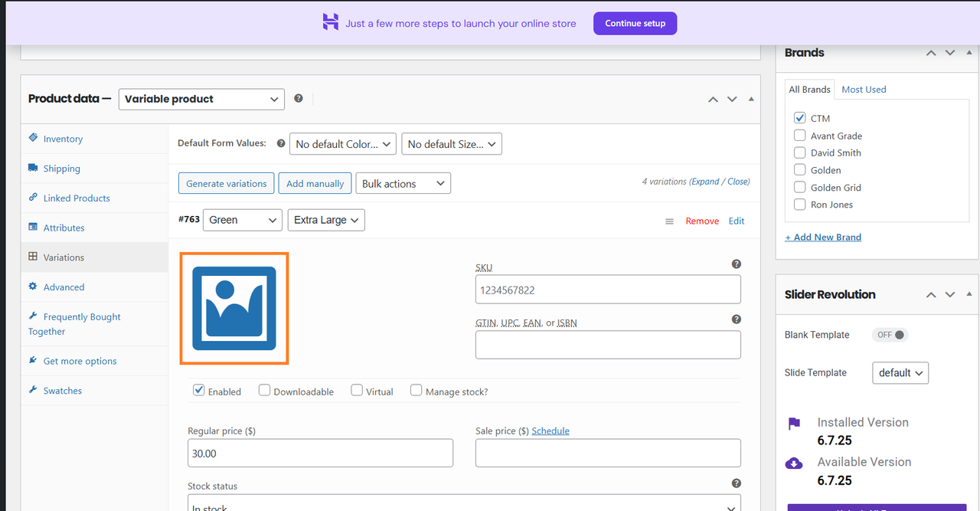Click Generate variations button
The height and width of the screenshot is (511, 980).
pyautogui.click(x=227, y=183)
